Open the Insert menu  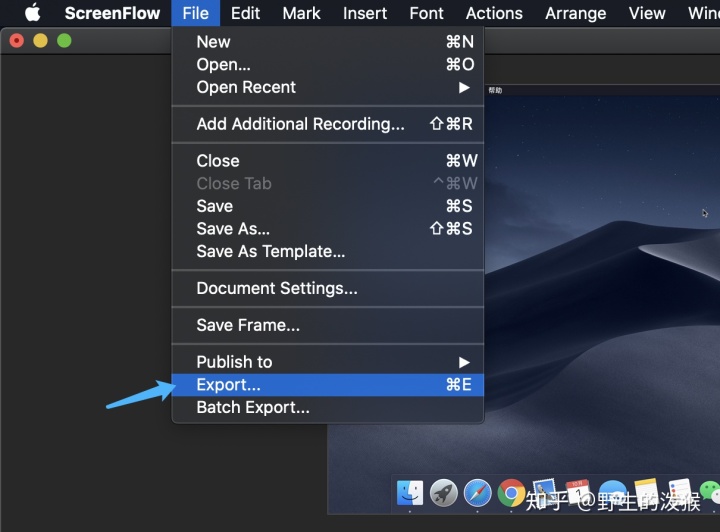tap(365, 13)
